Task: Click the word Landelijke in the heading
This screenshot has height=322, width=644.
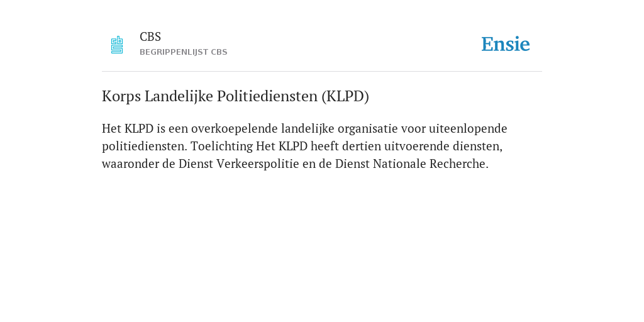Action: pos(179,96)
